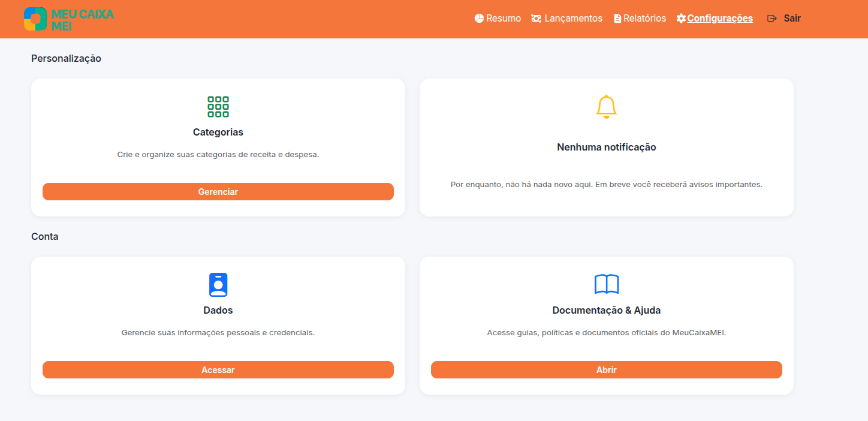Navigate to Lançamentos
This screenshot has width=868, height=421.
(x=572, y=18)
